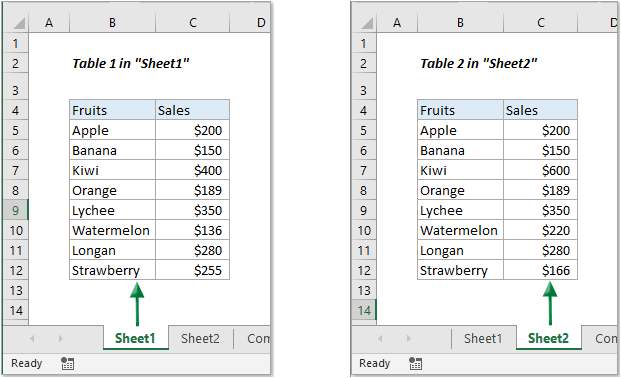Select Orange cell in Sheet1 table
The image size is (621, 378).
(112, 190)
